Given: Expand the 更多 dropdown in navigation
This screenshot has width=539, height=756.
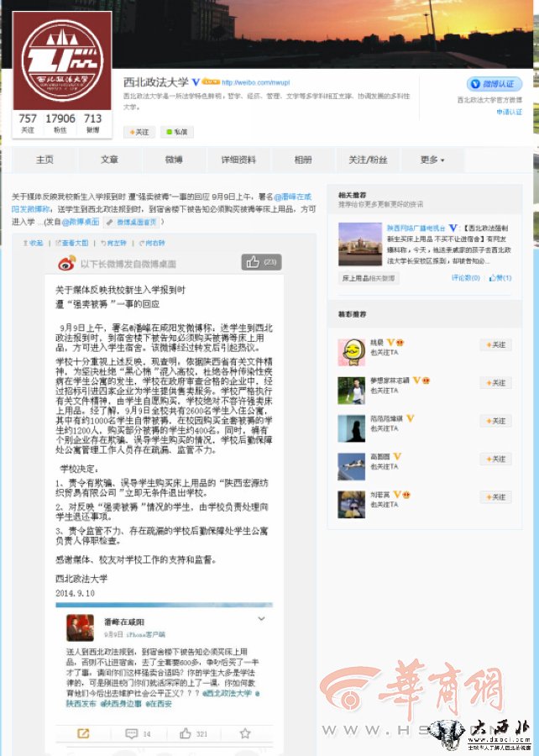Looking at the screenshot, I should click(x=432, y=160).
